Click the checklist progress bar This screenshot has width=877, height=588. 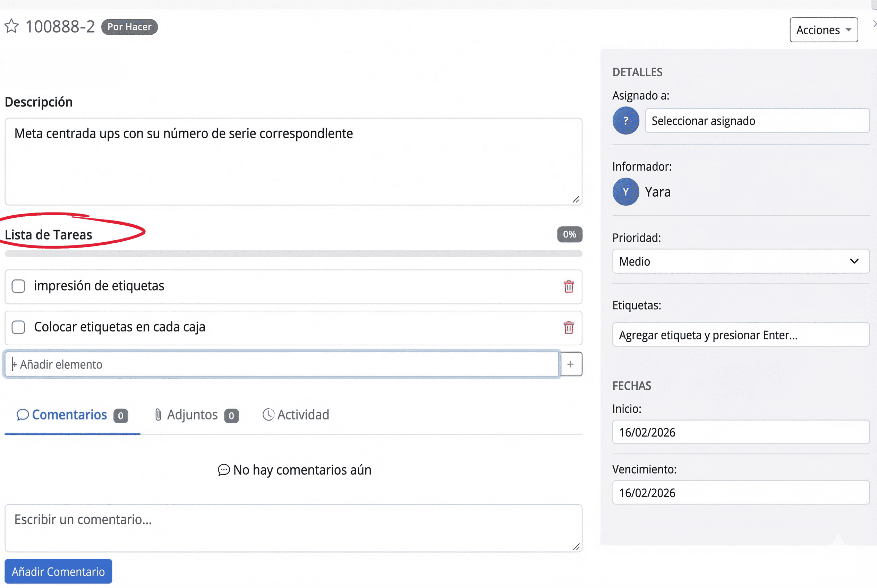coord(293,254)
